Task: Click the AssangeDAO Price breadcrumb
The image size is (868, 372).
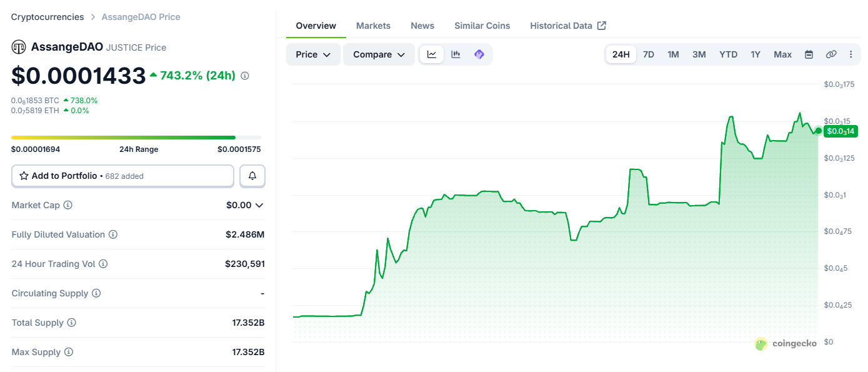Action: pos(141,17)
